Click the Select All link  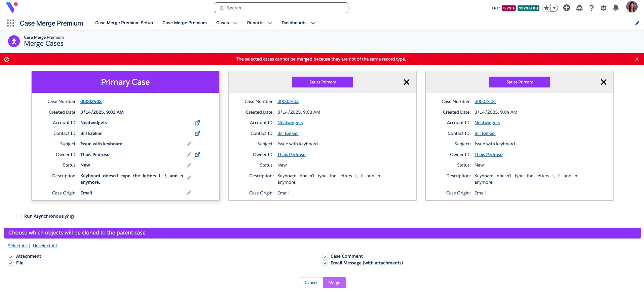coord(17,246)
